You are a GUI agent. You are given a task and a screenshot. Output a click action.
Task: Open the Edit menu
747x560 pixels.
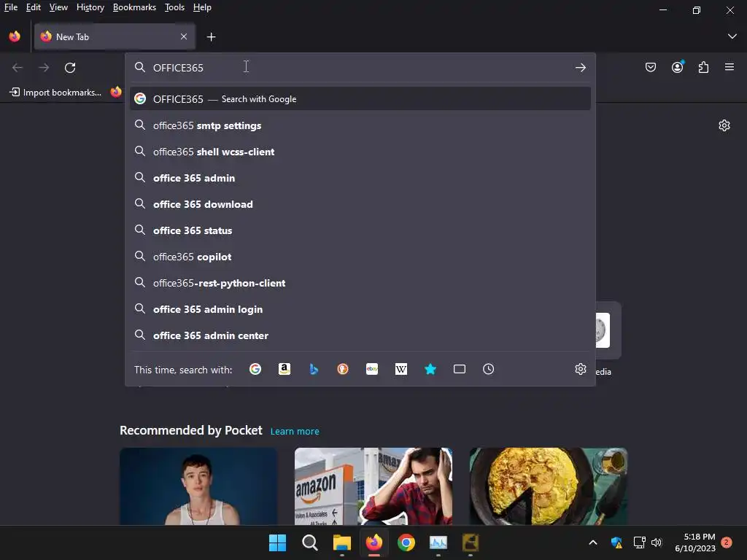(x=34, y=7)
